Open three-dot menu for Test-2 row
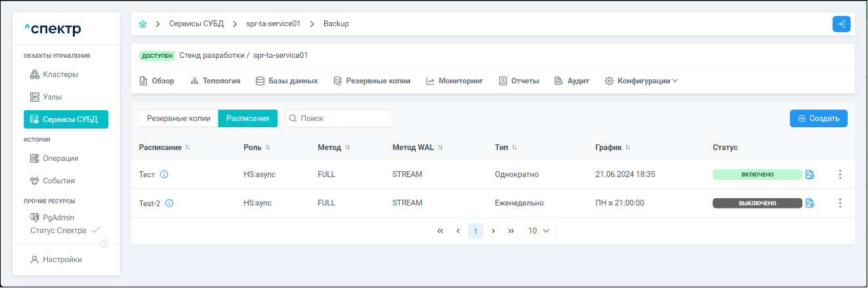868x288 pixels. click(x=840, y=203)
